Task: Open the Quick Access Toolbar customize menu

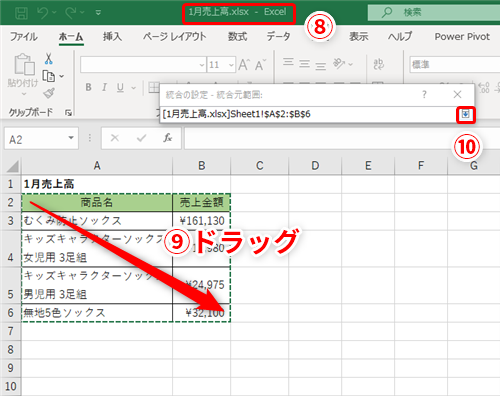Action: [x=98, y=13]
